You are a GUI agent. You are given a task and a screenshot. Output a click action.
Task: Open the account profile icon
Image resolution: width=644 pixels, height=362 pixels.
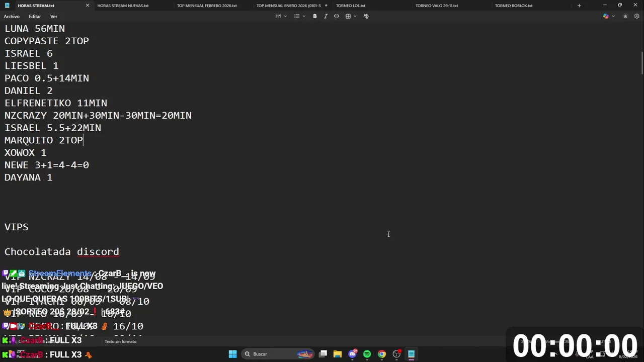click(x=625, y=16)
